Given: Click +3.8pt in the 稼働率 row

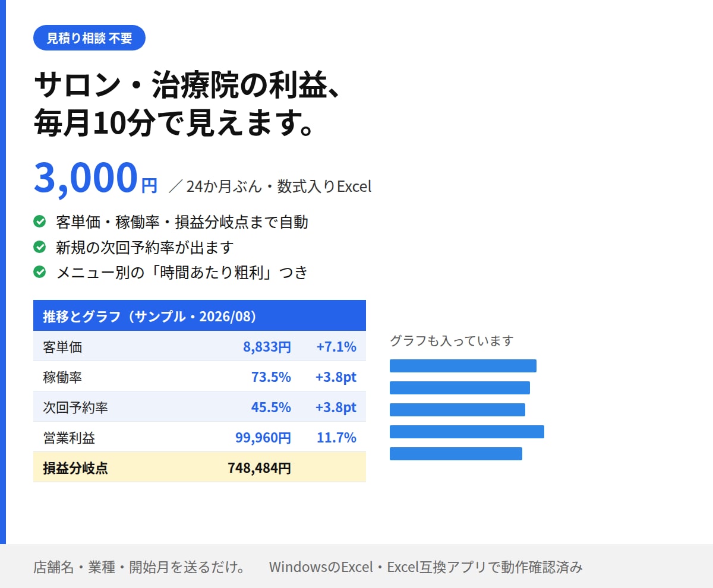Looking at the screenshot, I should pyautogui.click(x=336, y=377).
